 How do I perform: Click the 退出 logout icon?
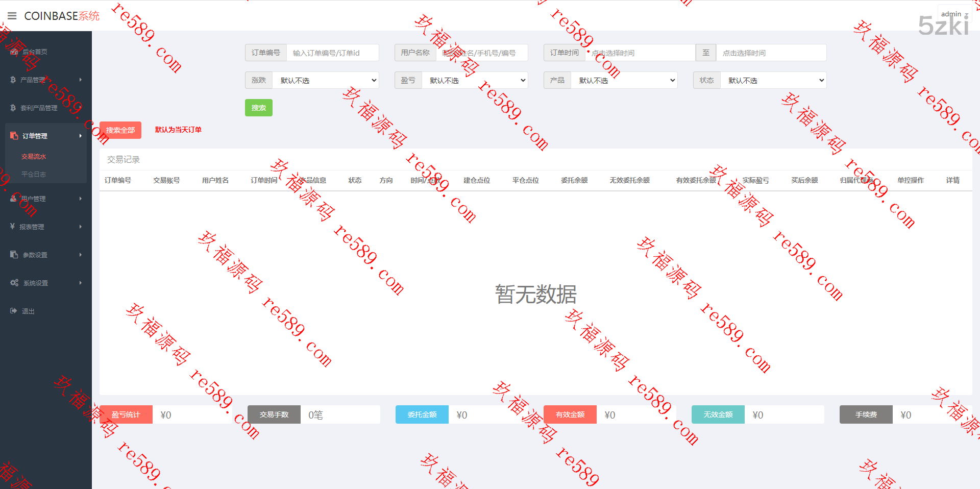[x=14, y=311]
